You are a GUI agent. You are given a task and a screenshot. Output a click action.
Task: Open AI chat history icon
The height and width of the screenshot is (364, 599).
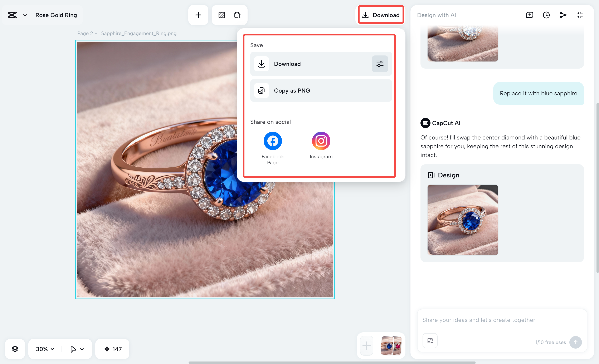click(x=546, y=15)
